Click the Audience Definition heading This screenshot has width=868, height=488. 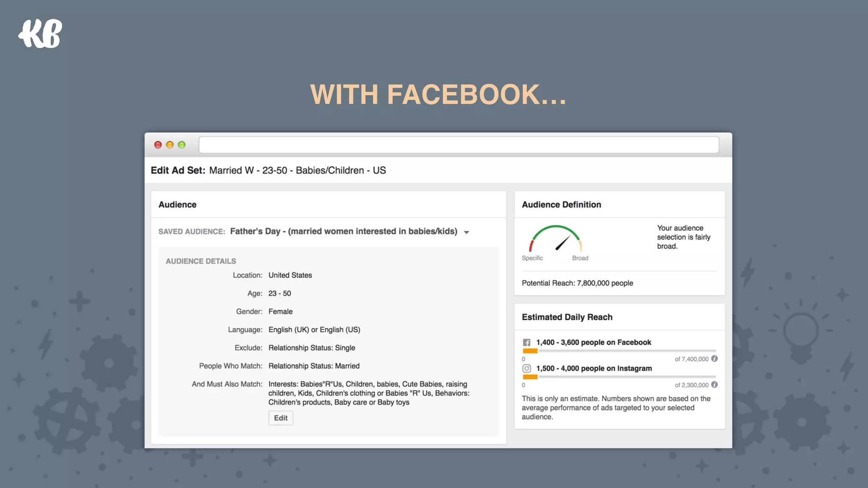tap(562, 205)
